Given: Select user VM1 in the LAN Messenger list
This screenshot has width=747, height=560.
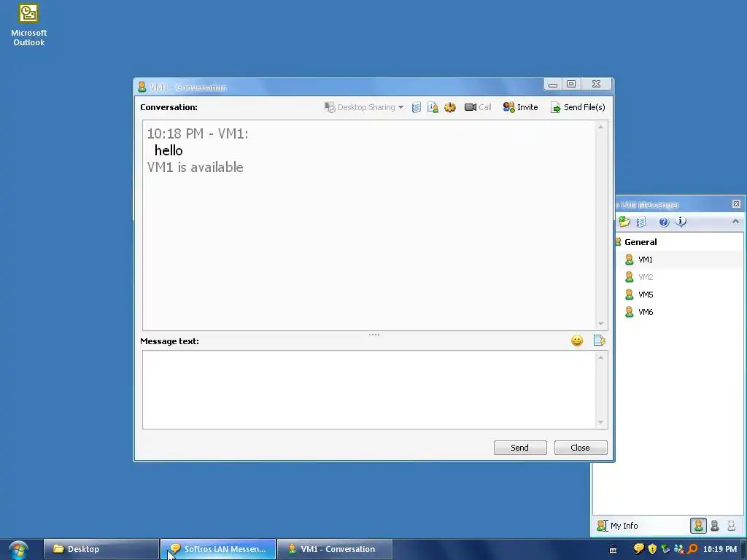Looking at the screenshot, I should (x=646, y=260).
